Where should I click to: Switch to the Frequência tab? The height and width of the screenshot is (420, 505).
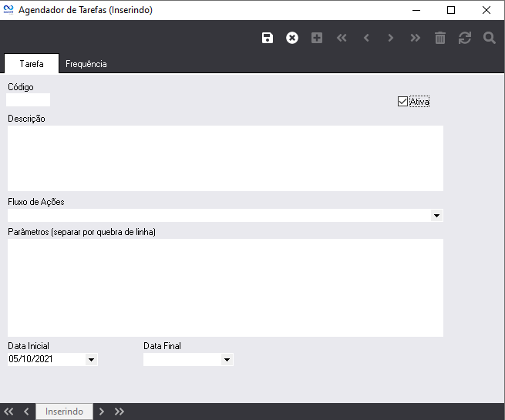pos(86,64)
